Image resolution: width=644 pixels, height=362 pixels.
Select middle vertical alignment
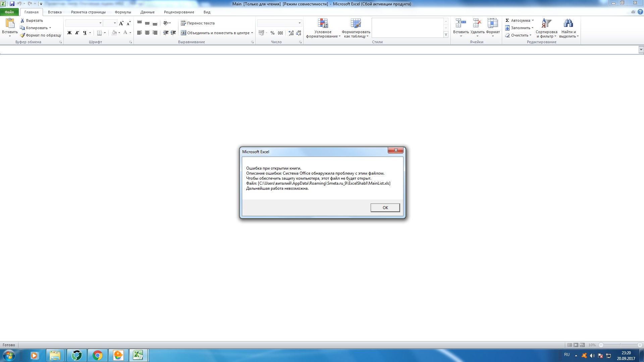coord(147,23)
